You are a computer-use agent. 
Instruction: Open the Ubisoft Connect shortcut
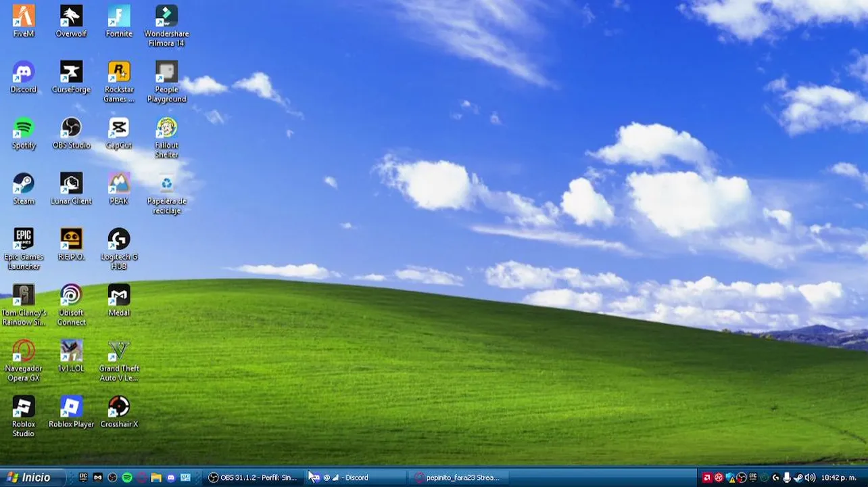click(x=71, y=306)
